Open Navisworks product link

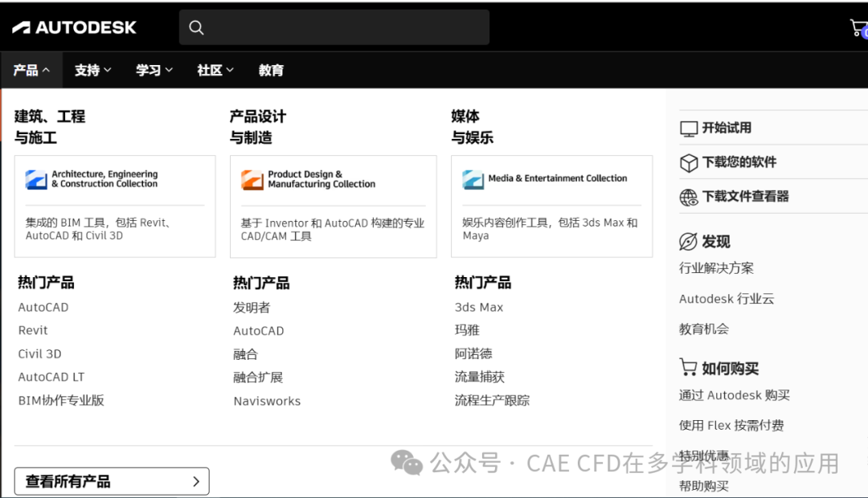pyautogui.click(x=267, y=401)
